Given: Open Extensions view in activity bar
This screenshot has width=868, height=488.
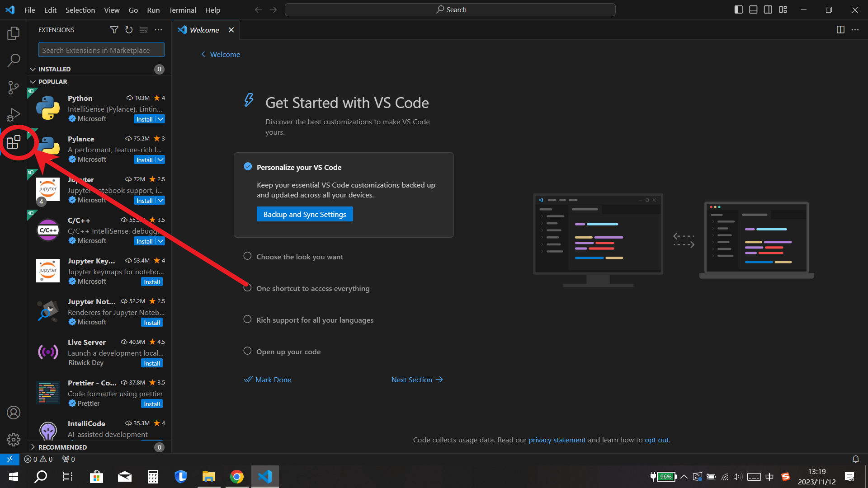Looking at the screenshot, I should [x=14, y=142].
